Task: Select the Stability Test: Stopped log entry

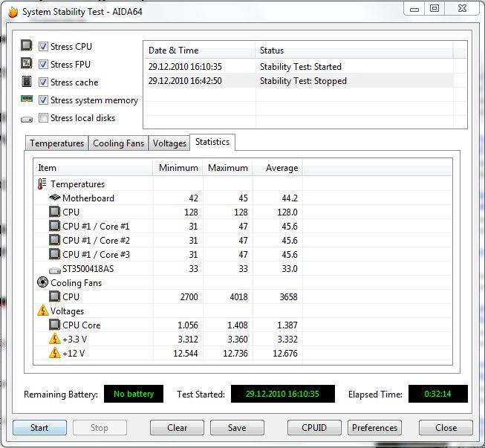Action: 303,81
